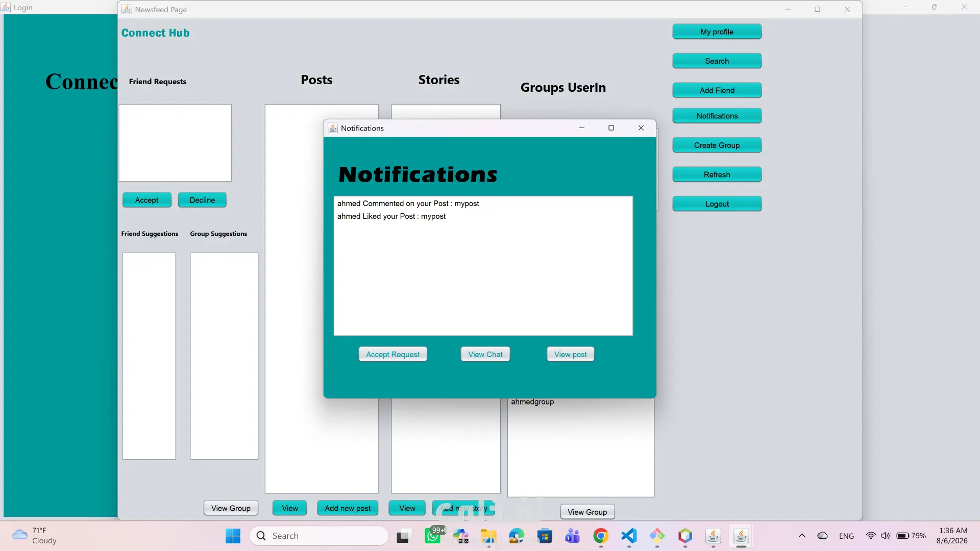Click the Search button in Connect Hub
980x551 pixels.
(717, 61)
